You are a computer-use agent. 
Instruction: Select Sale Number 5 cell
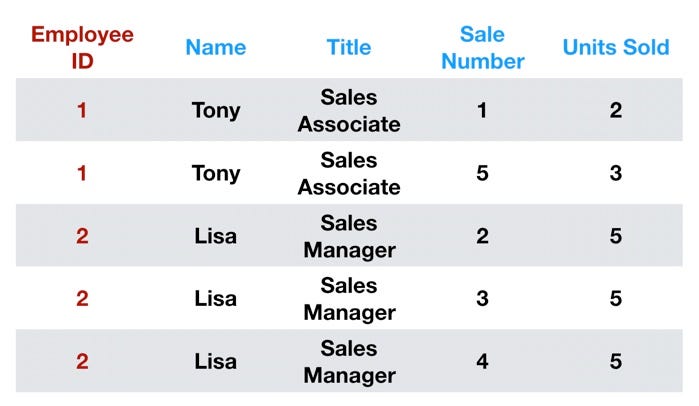pyautogui.click(x=482, y=173)
